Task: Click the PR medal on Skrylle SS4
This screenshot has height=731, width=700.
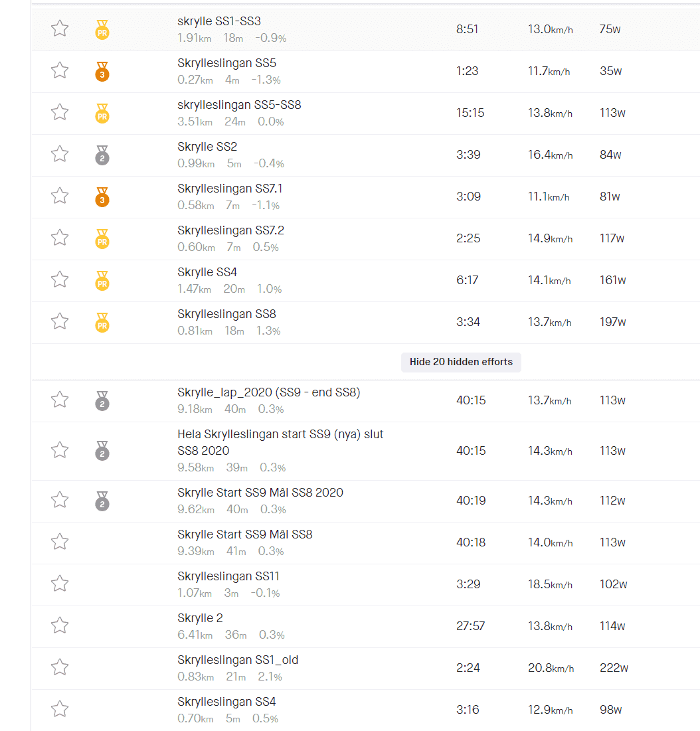Action: pyautogui.click(x=102, y=281)
